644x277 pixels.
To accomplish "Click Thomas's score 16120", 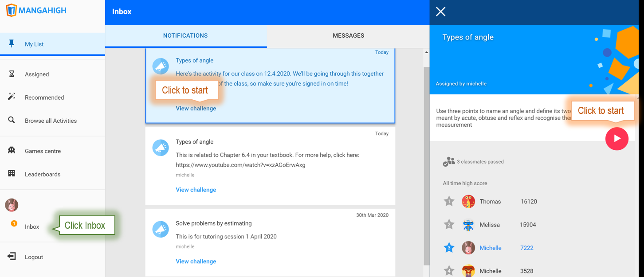I will pyautogui.click(x=529, y=202).
